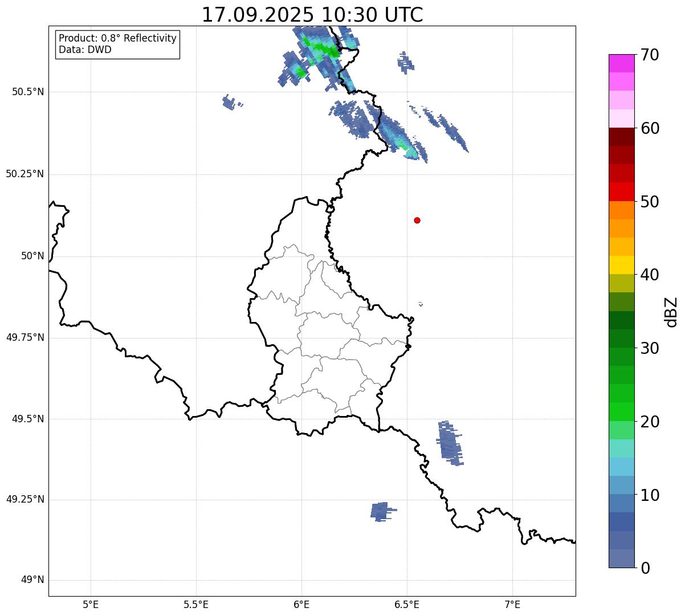
Task: Click the turquoise colorbar segment near 17 dBZ
Action: coord(621,448)
